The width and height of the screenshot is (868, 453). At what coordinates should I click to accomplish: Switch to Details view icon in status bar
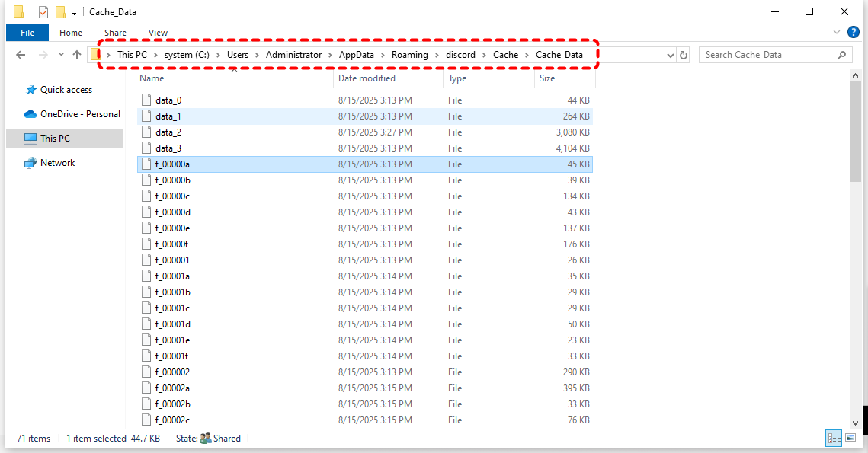click(x=834, y=438)
